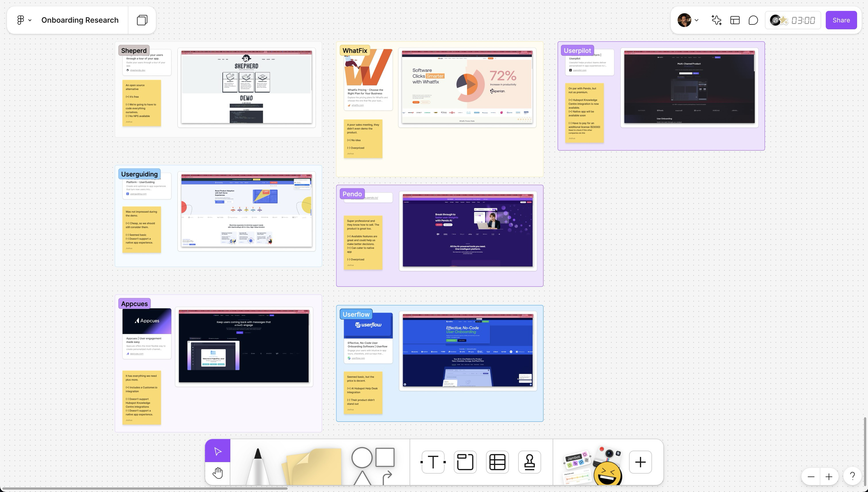The height and width of the screenshot is (492, 868).
Task: Select the Appcues section label
Action: click(x=134, y=303)
